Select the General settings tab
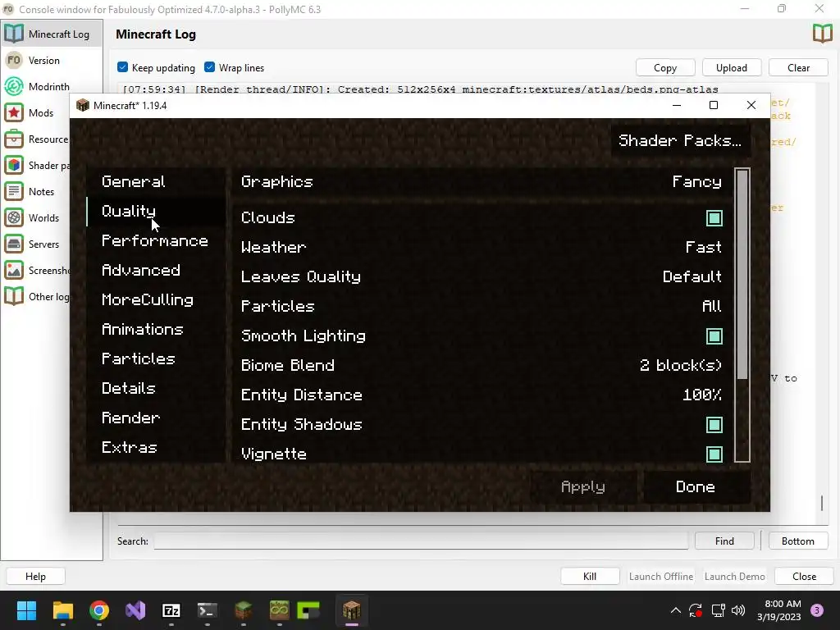The width and height of the screenshot is (840, 630). [156, 181]
